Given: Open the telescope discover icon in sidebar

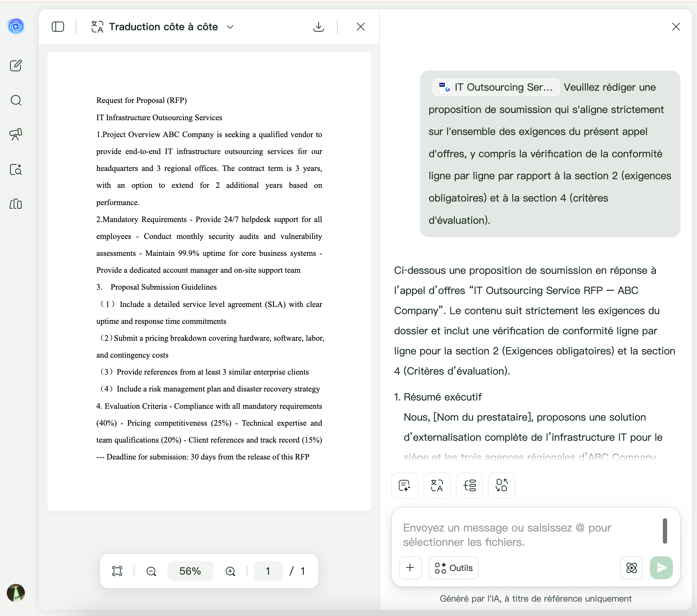Looking at the screenshot, I should point(16,135).
